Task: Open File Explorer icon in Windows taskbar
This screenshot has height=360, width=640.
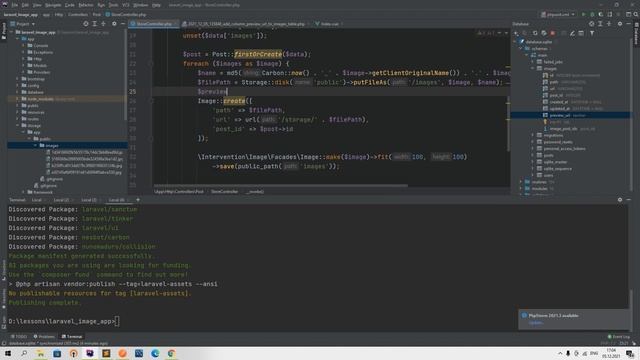Action: (40, 353)
